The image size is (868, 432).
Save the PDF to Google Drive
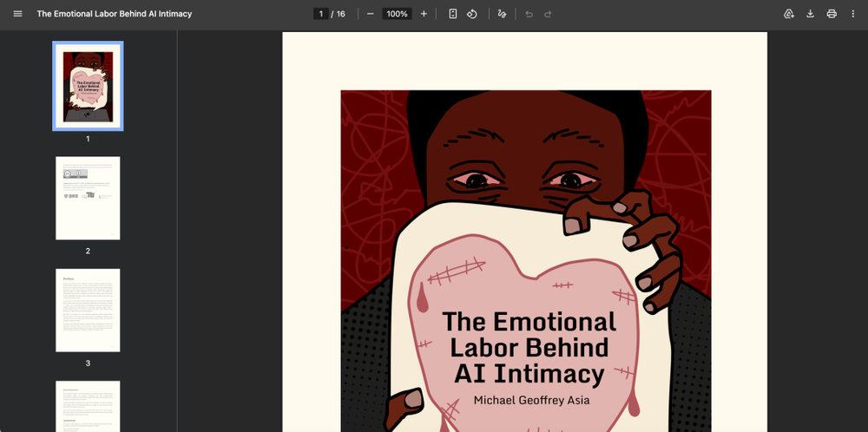pos(789,14)
